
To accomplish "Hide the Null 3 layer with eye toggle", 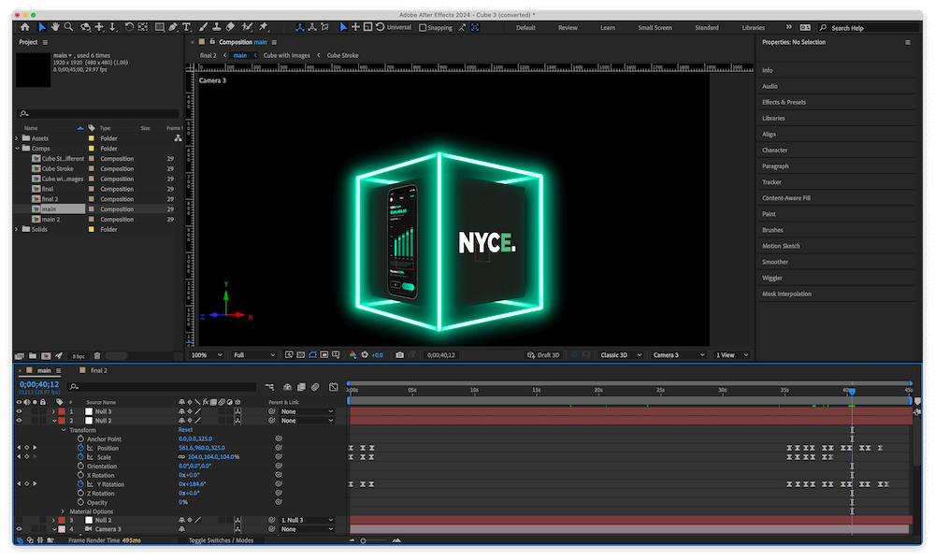I will click(19, 411).
